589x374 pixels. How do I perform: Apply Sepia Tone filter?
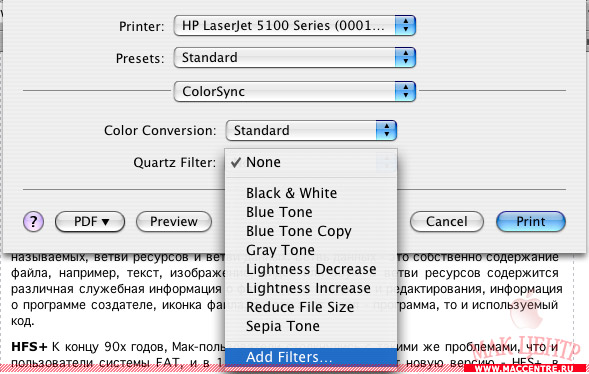(311, 326)
